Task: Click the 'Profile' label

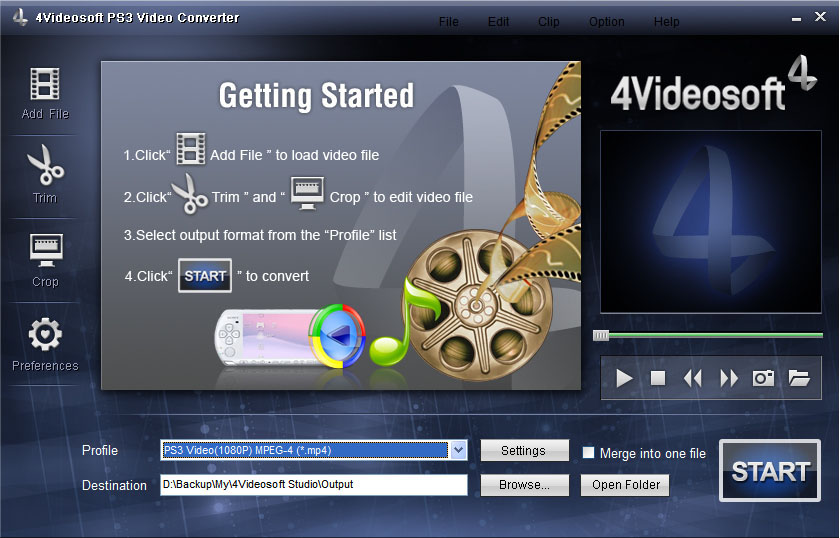Action: 100,450
